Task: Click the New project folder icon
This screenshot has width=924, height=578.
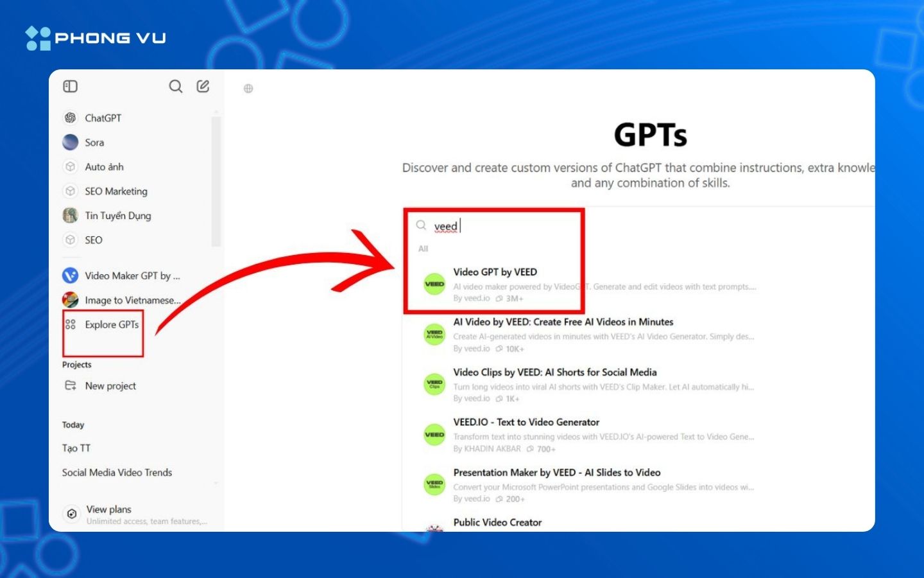Action: click(71, 385)
